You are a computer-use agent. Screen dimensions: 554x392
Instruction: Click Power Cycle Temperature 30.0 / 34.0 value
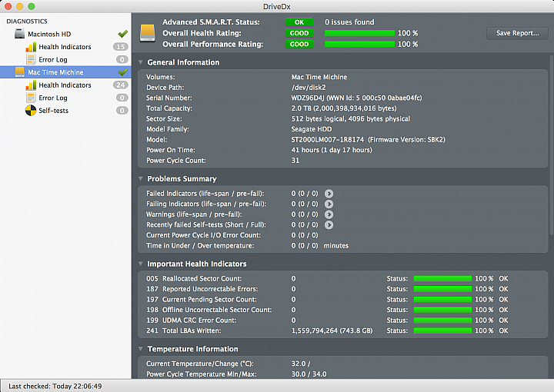309,374
